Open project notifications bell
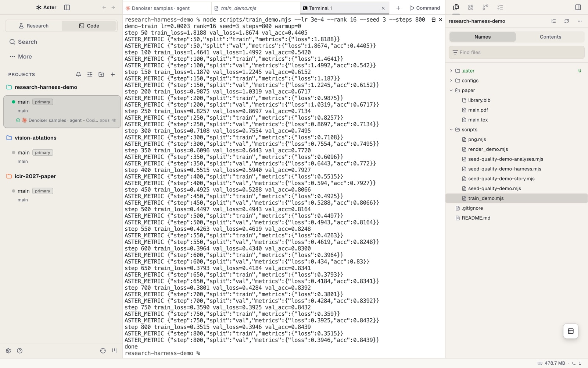Screen dimensions: 588x368 coord(78,74)
